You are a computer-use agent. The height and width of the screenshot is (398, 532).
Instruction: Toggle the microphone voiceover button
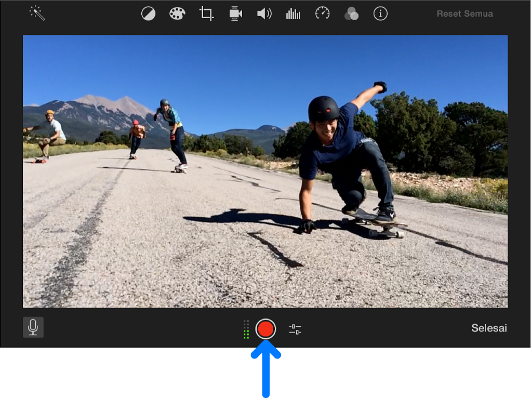click(x=33, y=327)
